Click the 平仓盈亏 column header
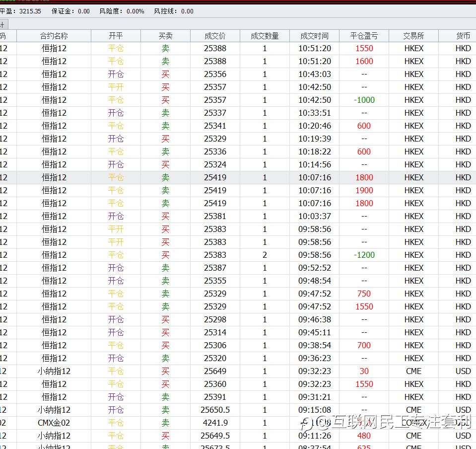Viewport: 476px width, 449px height. (x=364, y=36)
